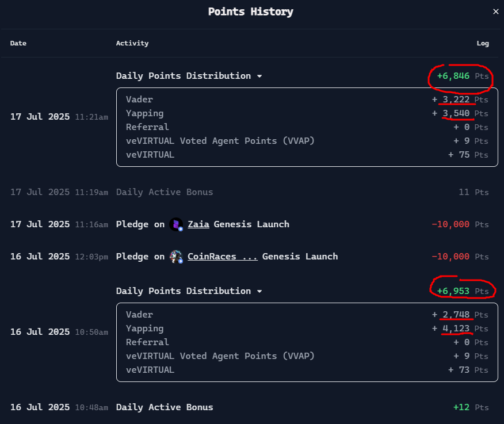Click the veVIRTUAL row showing 75 Pts
This screenshot has width=504, height=424.
(x=307, y=155)
